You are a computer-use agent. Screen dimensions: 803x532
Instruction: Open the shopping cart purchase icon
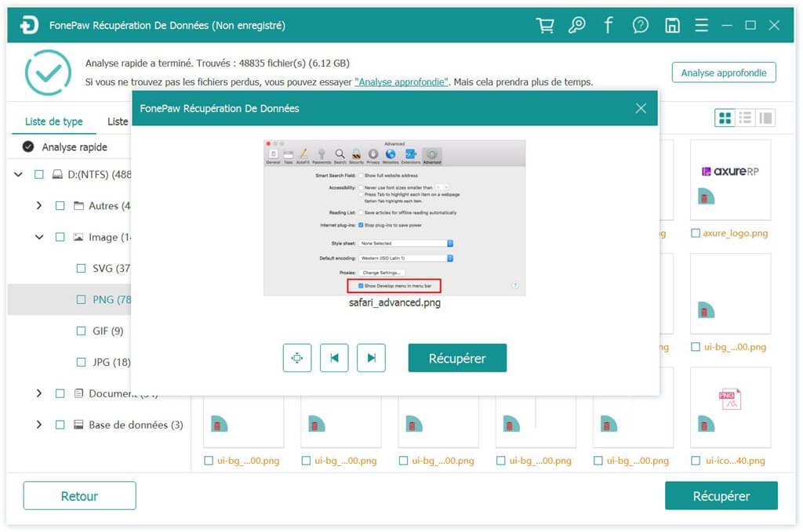[x=545, y=25]
